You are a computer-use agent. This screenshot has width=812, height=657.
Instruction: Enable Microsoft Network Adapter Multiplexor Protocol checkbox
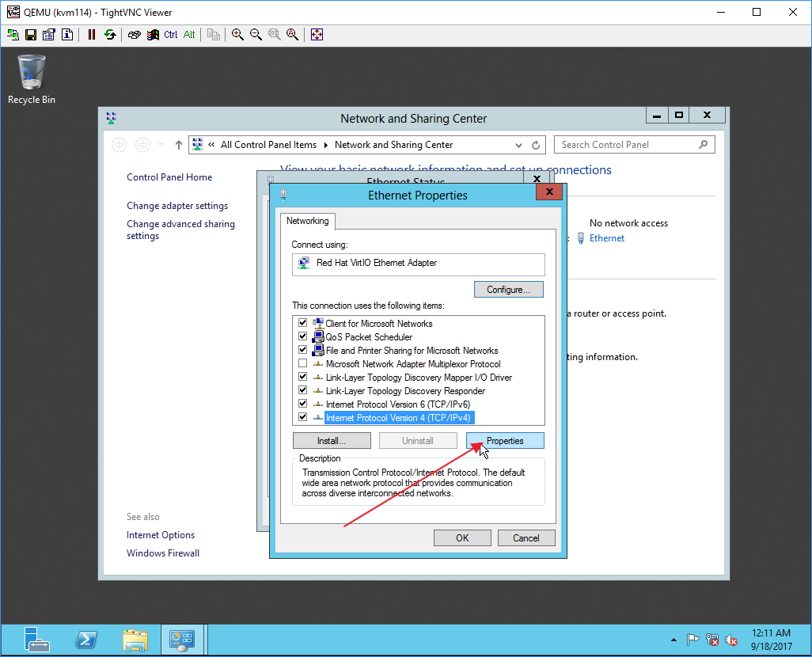click(x=303, y=363)
